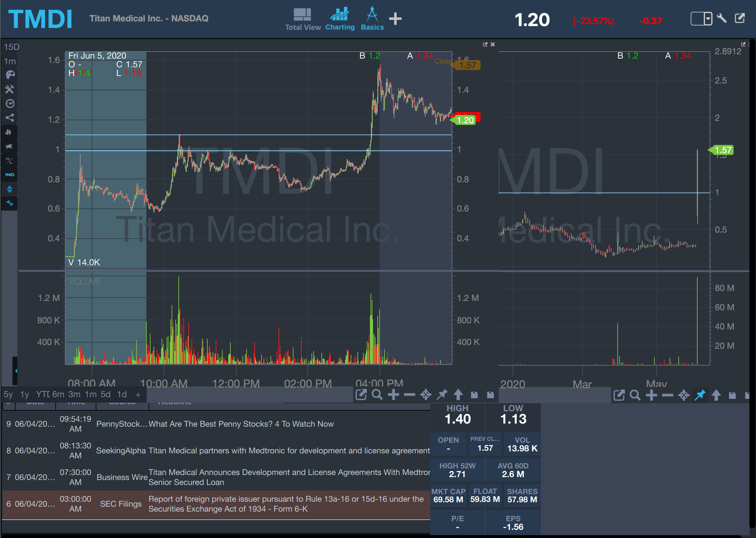
Task: Open the Medtronic SeekingAlpha news headline
Action: pyautogui.click(x=288, y=450)
